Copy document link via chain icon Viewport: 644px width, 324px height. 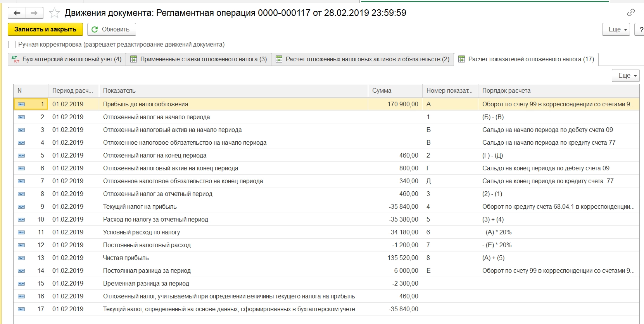[631, 13]
